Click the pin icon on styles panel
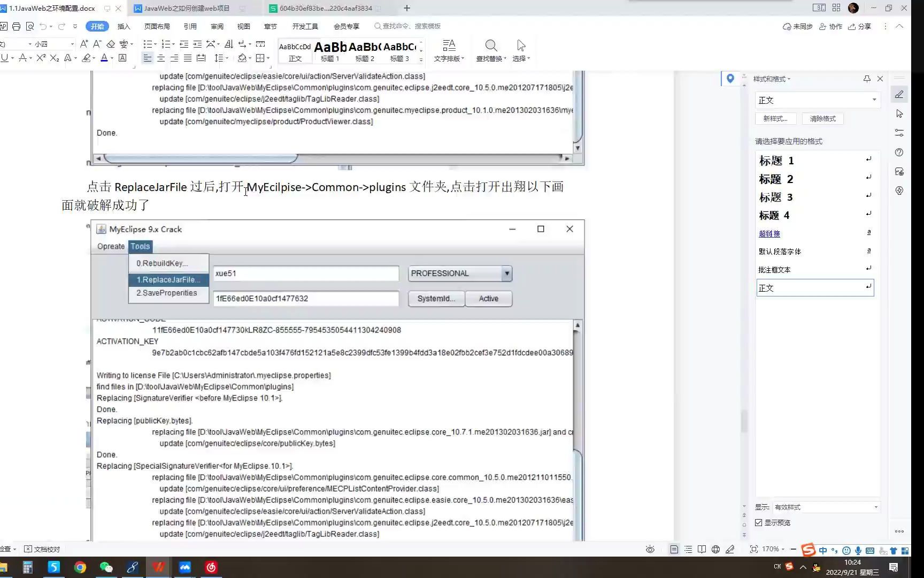This screenshot has height=578, width=924. pos(867,79)
